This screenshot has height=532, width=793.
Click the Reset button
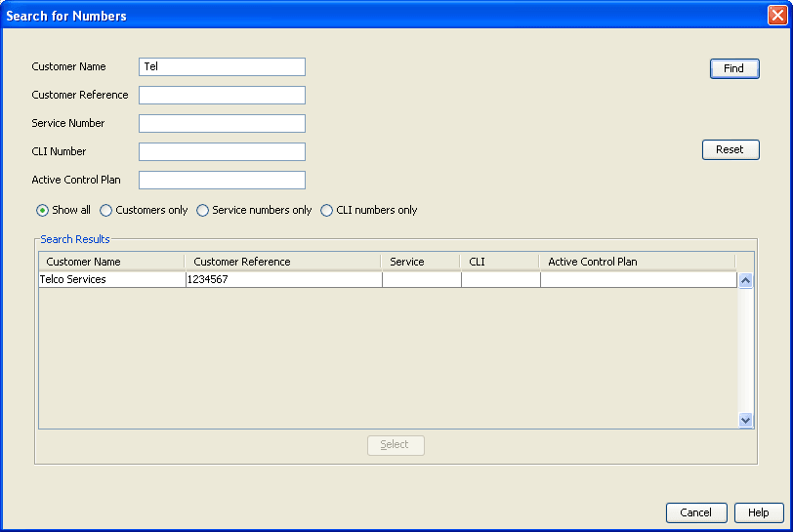[x=730, y=149]
